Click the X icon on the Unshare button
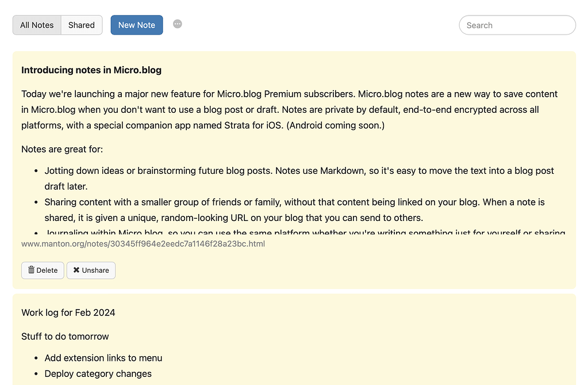Viewport: 588px width, 385px height. [75, 270]
